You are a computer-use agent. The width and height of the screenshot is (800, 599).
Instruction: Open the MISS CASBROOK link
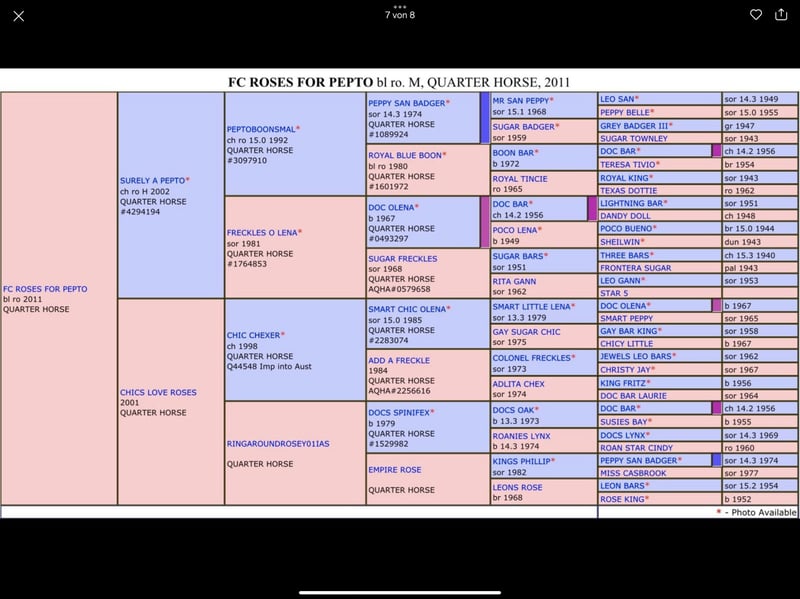(x=633, y=473)
